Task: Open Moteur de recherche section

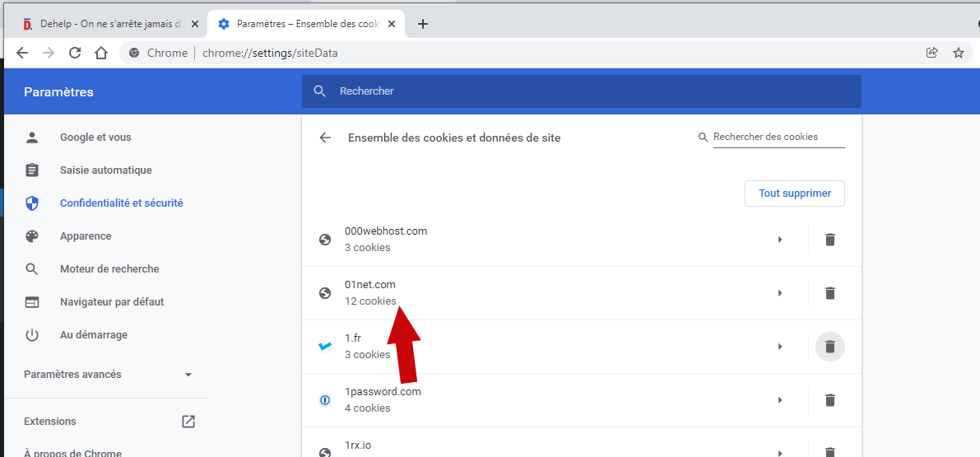Action: (109, 268)
